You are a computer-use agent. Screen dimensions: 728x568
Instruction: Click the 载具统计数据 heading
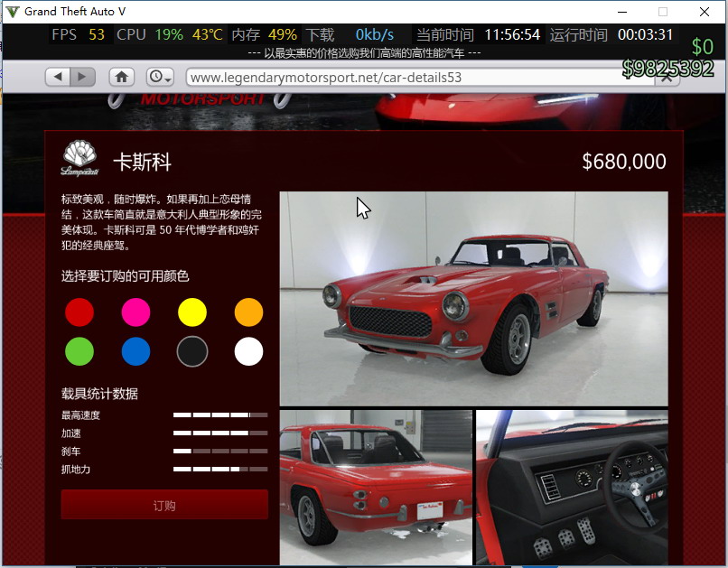point(100,394)
